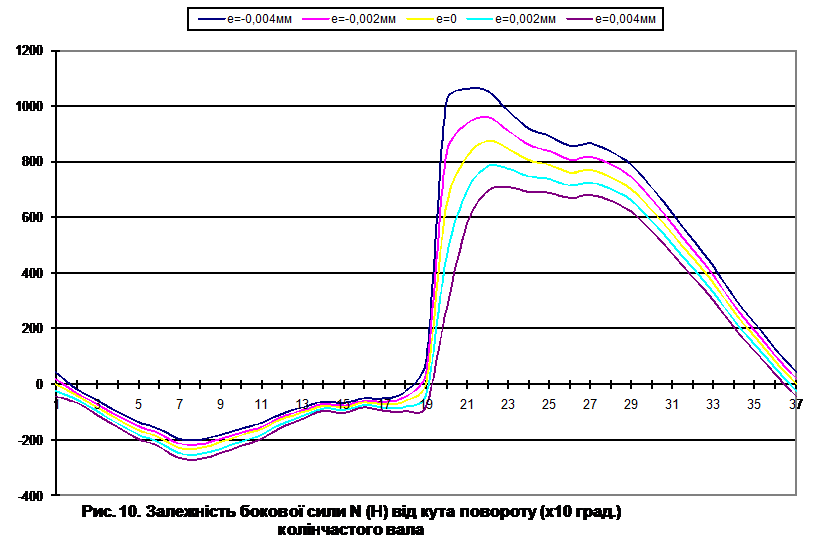Viewport: 819px width, 545px height.
Task: Click x-axis label 29
Action: click(631, 404)
